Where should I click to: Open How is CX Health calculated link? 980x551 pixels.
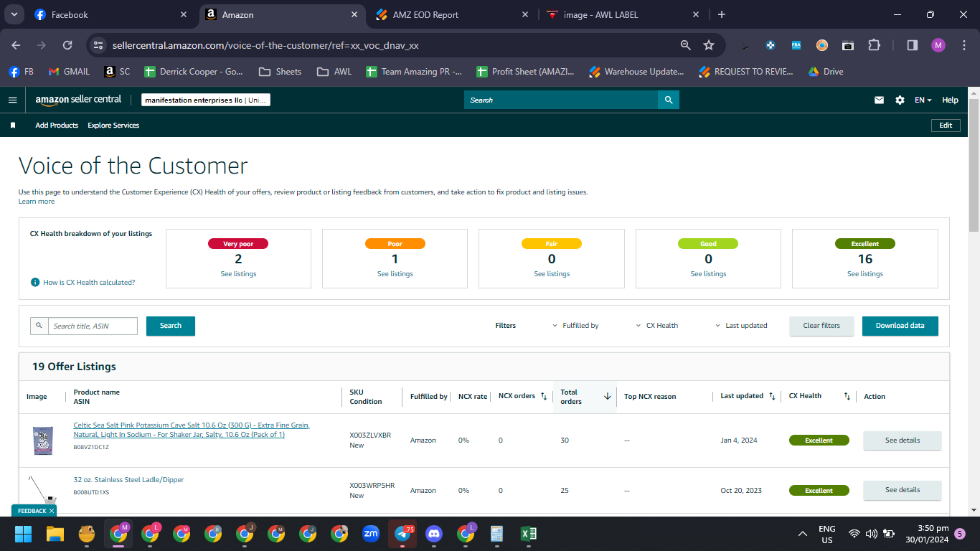(89, 282)
